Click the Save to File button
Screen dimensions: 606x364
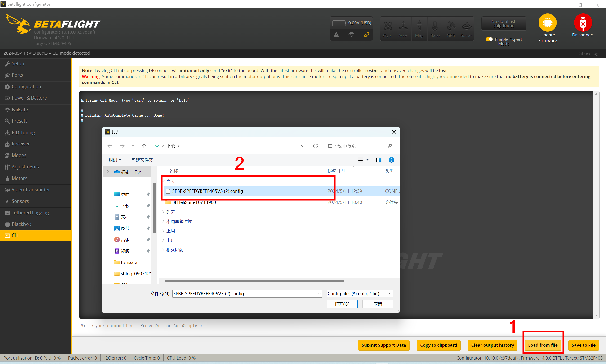coord(584,345)
